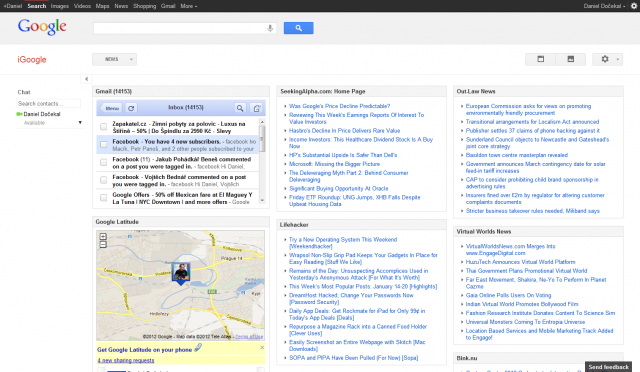Click the iGoogle title link

(32, 60)
